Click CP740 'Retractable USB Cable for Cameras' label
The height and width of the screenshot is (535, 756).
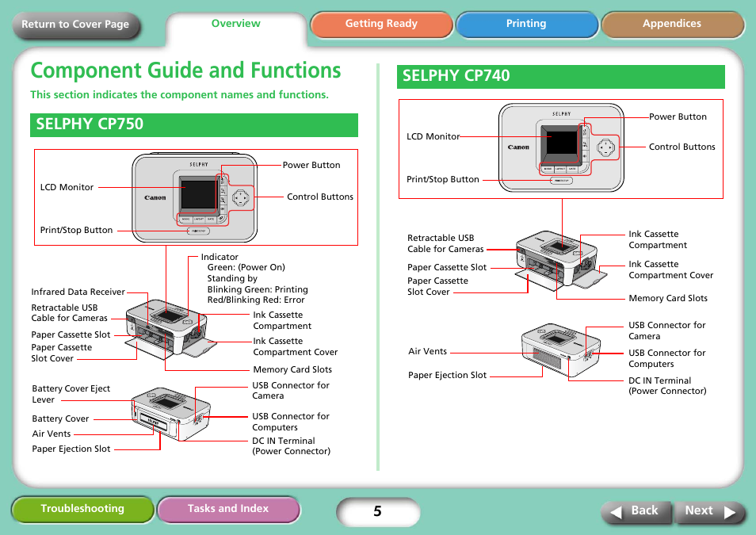(445, 243)
